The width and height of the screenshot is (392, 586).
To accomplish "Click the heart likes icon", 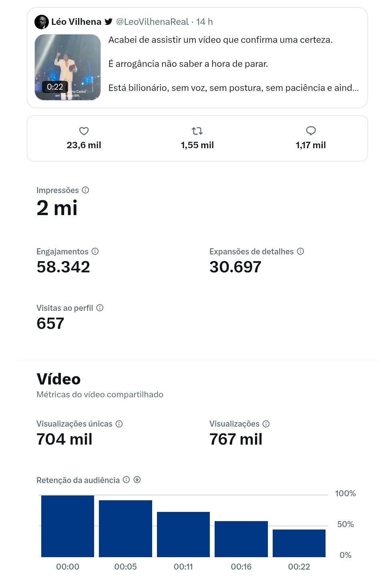I will 84,131.
